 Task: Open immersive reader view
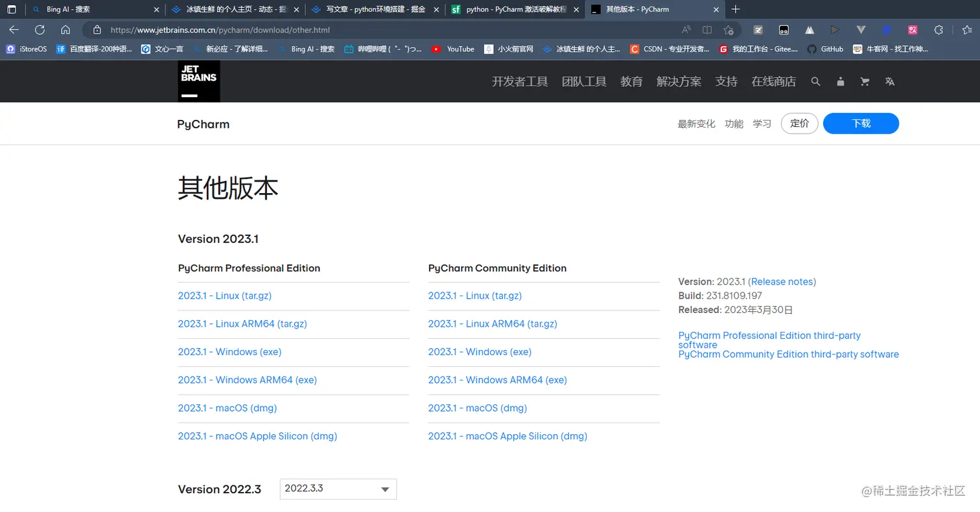tap(707, 30)
